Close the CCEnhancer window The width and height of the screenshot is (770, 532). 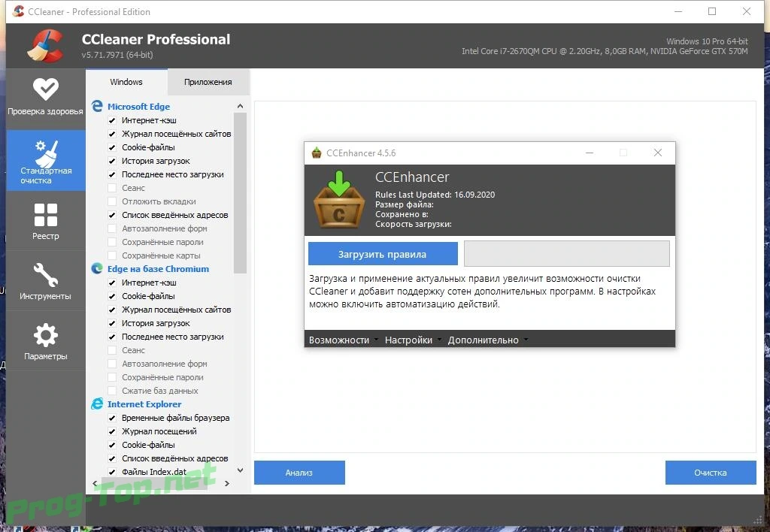pos(657,153)
